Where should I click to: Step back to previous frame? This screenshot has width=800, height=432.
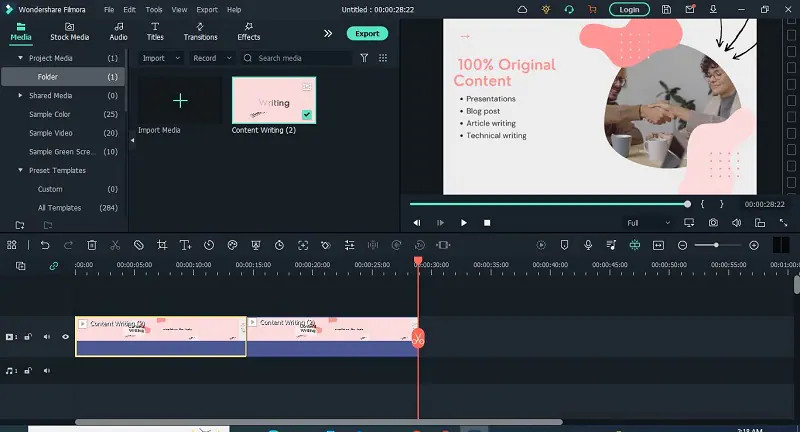point(417,223)
